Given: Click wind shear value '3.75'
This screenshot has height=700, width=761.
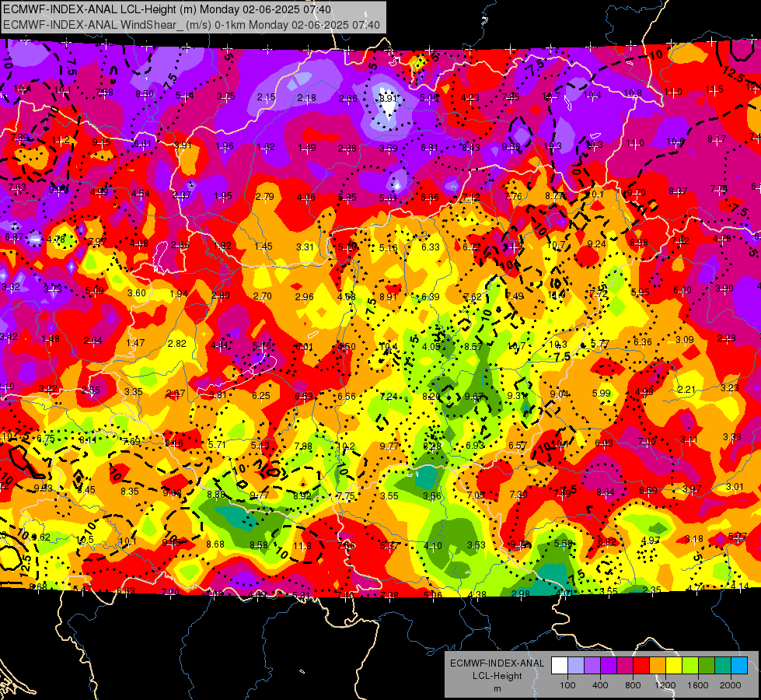Looking at the screenshot, I should 226,96.
